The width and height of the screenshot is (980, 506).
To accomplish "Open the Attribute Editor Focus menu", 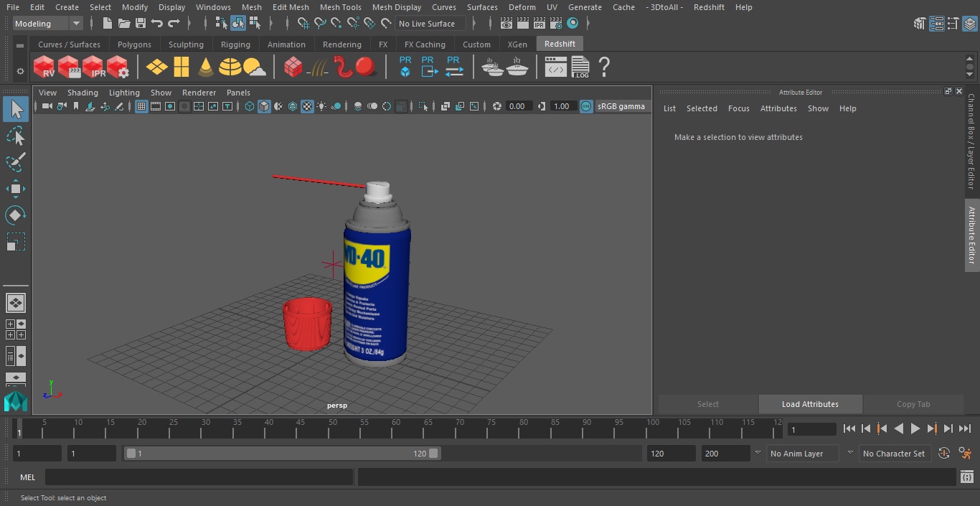I will [739, 108].
